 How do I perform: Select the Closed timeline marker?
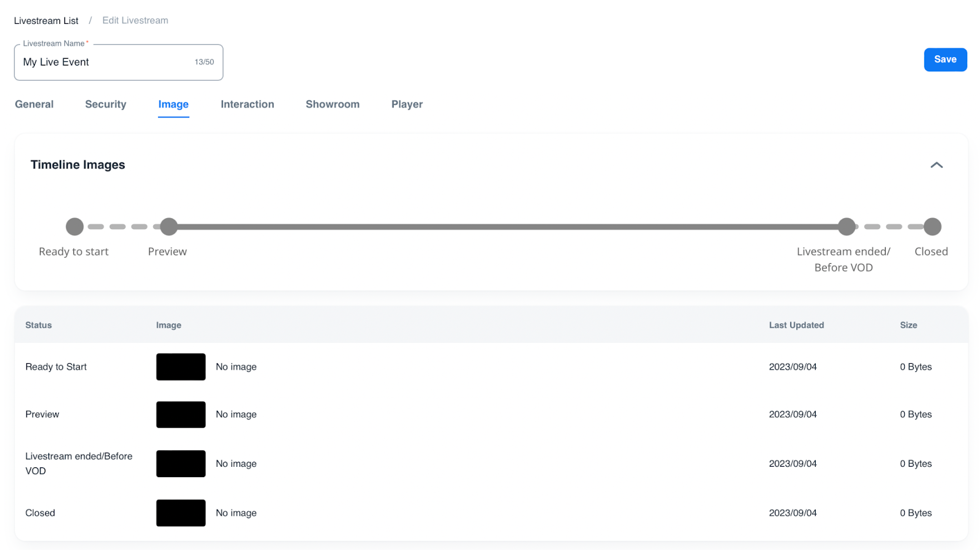[932, 227]
